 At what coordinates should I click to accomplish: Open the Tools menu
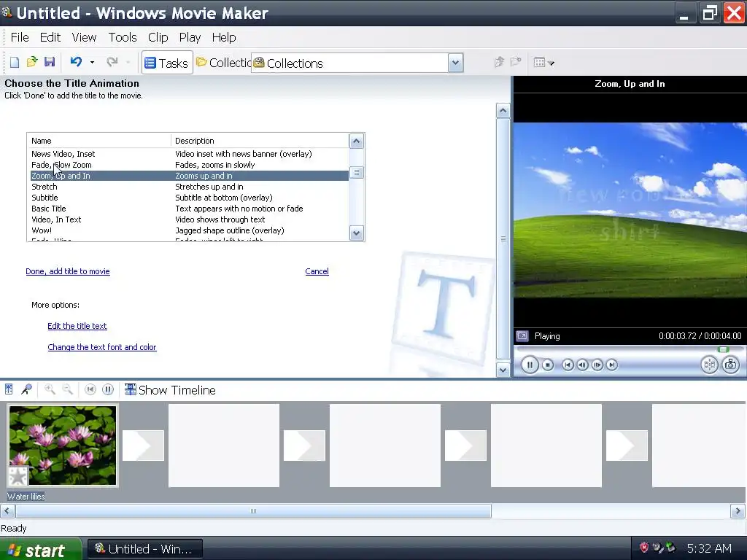click(123, 37)
